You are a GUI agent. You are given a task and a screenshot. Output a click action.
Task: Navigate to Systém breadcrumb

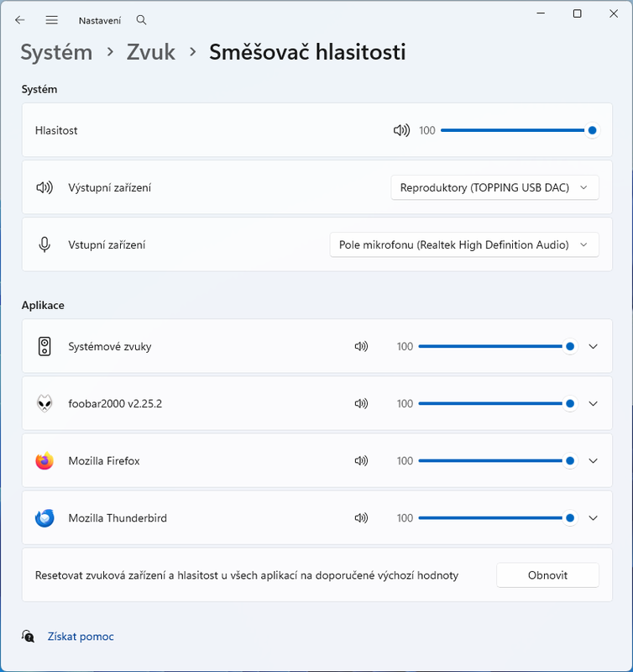tap(56, 52)
